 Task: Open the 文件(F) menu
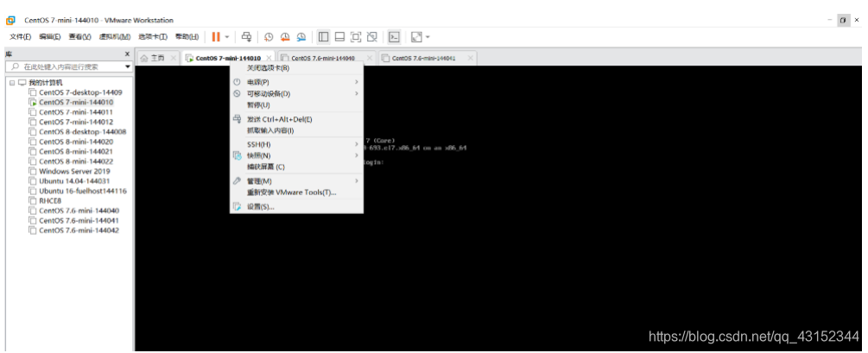21,37
